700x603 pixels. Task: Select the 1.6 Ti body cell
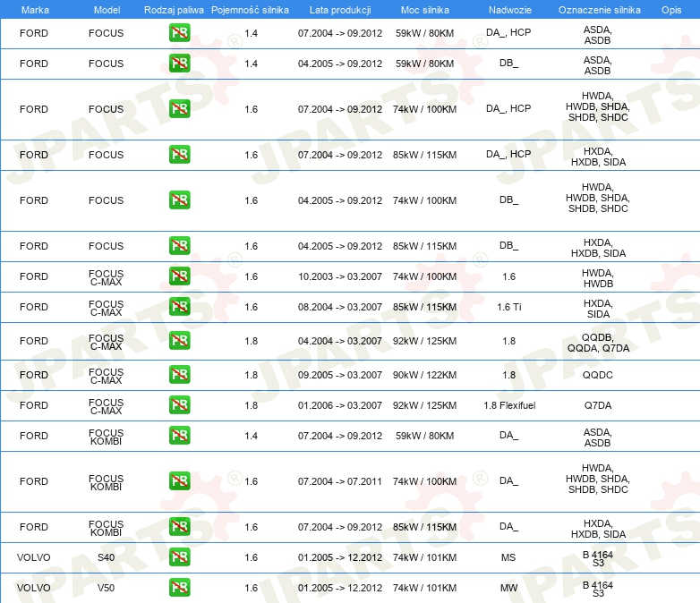(x=509, y=307)
